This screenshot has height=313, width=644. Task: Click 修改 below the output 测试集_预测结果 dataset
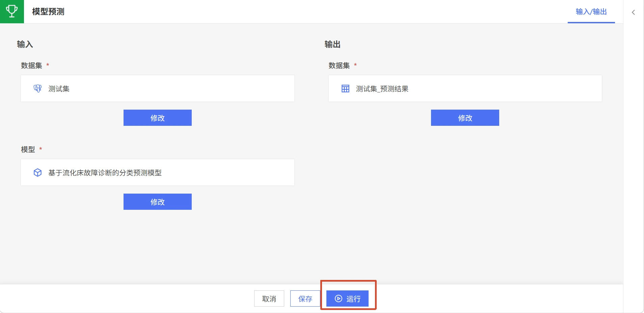tap(465, 118)
